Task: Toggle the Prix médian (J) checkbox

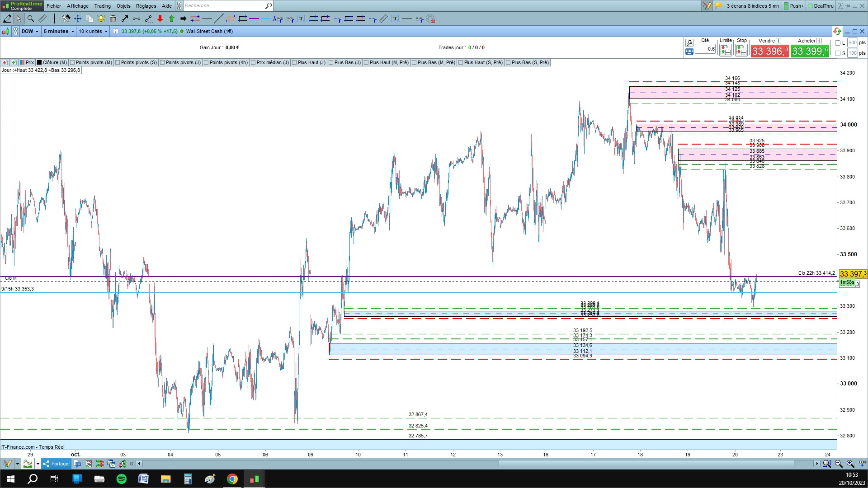Action: pyautogui.click(x=253, y=62)
